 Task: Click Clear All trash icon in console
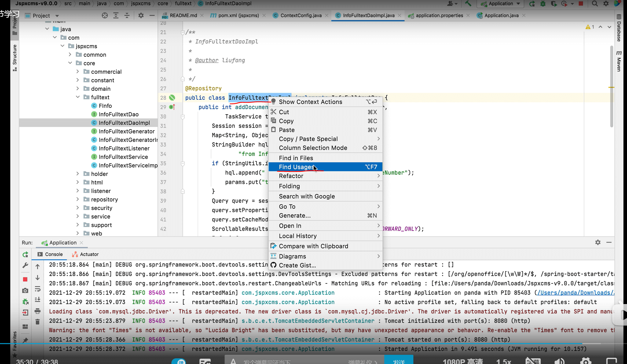click(x=38, y=322)
